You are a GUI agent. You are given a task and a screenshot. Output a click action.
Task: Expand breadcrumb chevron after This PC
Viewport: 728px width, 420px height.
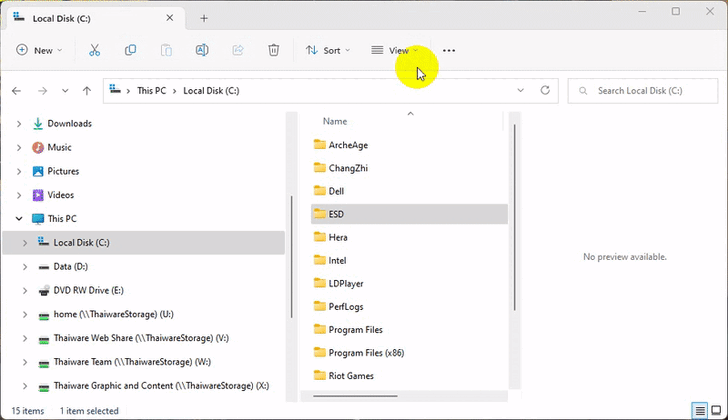175,91
